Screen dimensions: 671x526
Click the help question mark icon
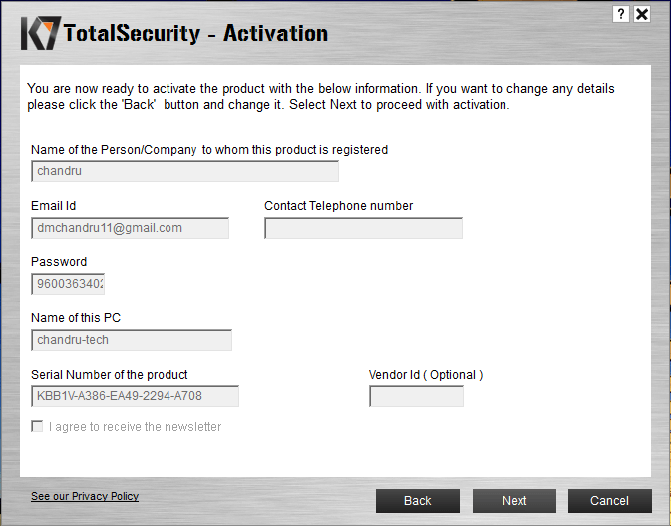[621, 14]
